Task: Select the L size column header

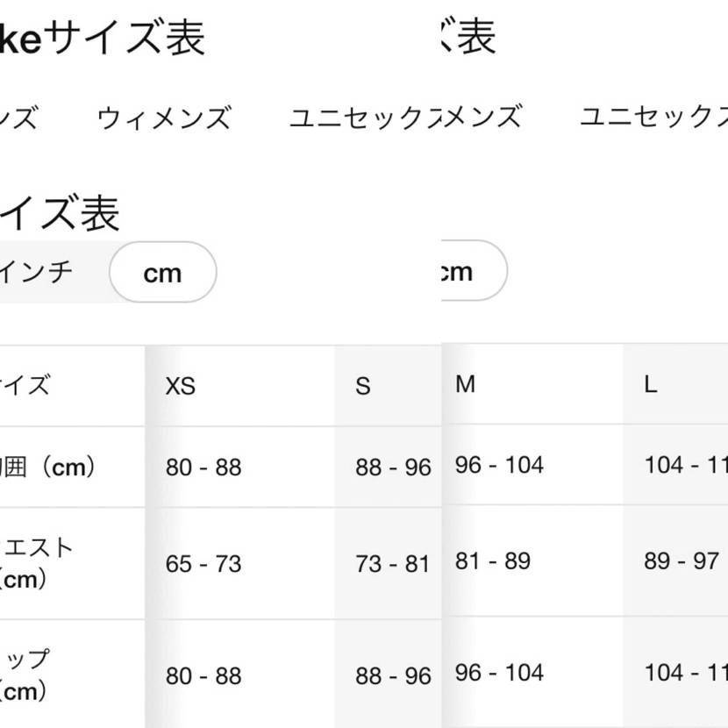Action: pyautogui.click(x=650, y=384)
